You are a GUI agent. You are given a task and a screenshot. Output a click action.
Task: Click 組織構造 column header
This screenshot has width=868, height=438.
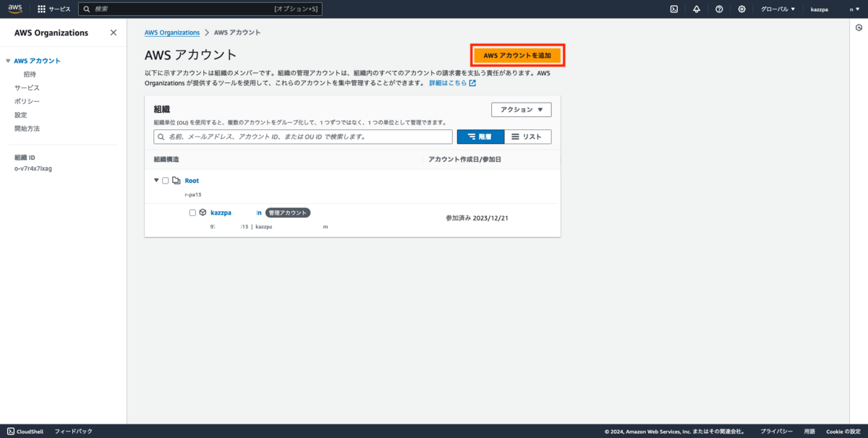click(166, 159)
